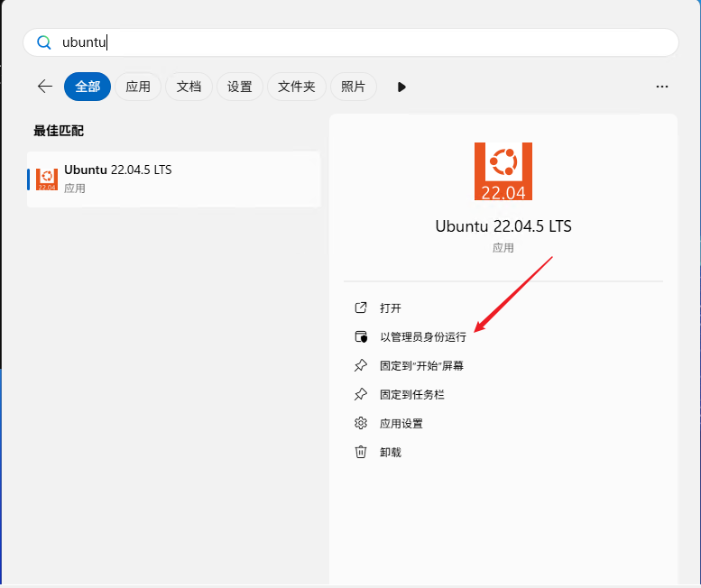Click the pin icon beside 固定到"开始"屏幕

pyautogui.click(x=361, y=365)
